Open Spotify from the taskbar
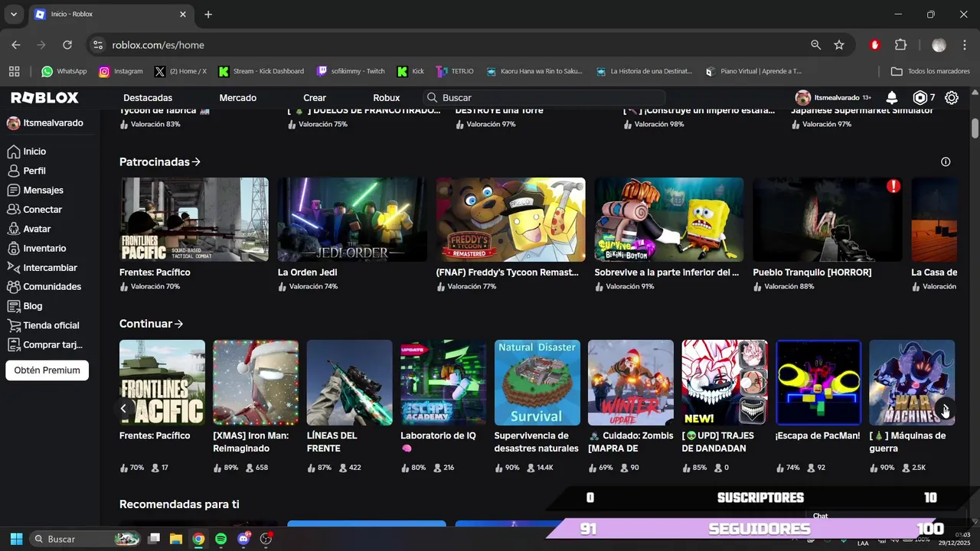The height and width of the screenshot is (551, 980). click(221, 539)
